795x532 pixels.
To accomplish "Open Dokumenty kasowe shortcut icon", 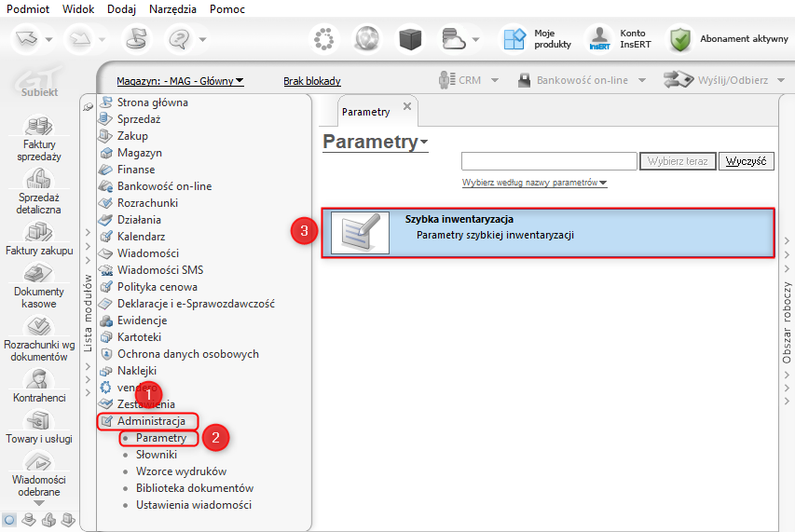I will pyautogui.click(x=38, y=273).
